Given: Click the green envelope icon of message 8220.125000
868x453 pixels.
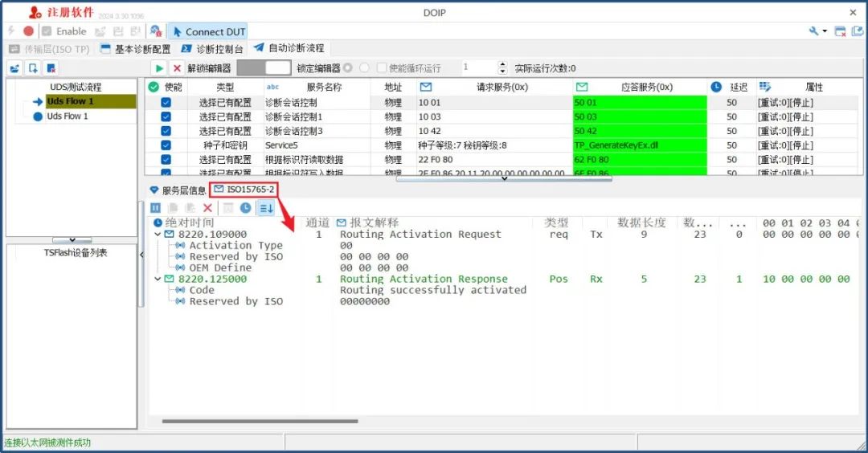Looking at the screenshot, I should (x=170, y=280).
